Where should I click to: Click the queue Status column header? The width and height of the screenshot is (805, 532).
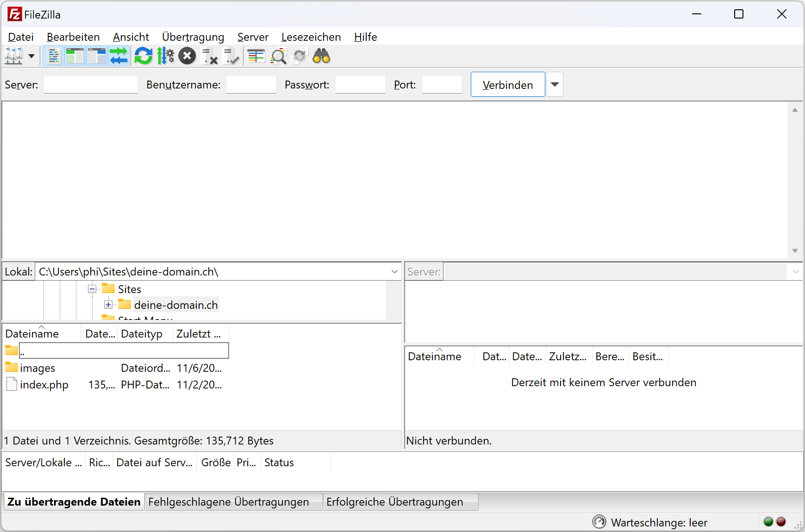(x=296, y=463)
